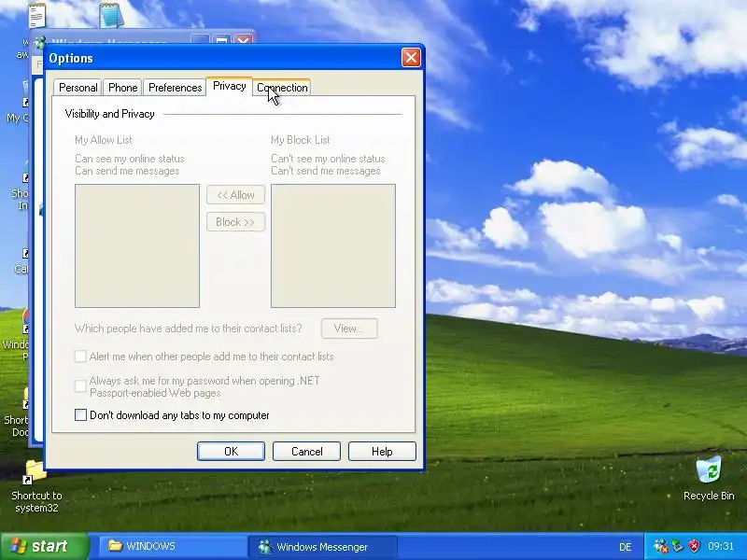Click inside the My Allow List box
Image resolution: width=747 pixels, height=560 pixels.
coord(137,245)
